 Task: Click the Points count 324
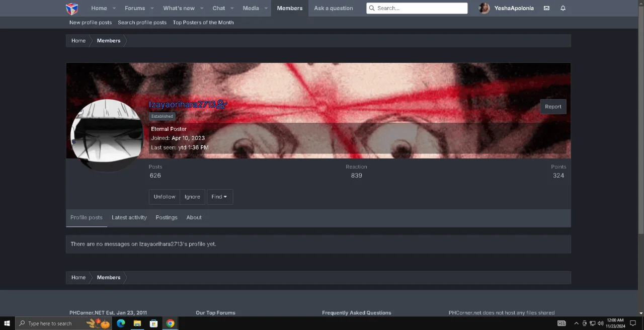[558, 176]
